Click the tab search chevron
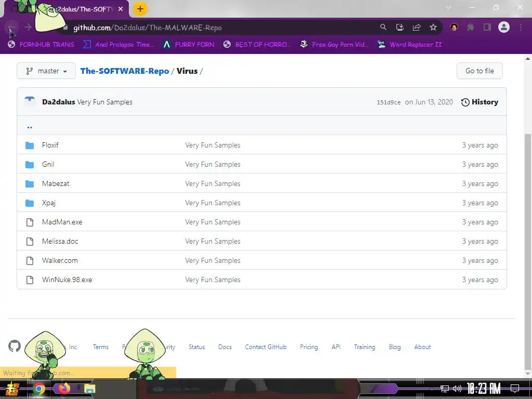 tap(448, 7)
